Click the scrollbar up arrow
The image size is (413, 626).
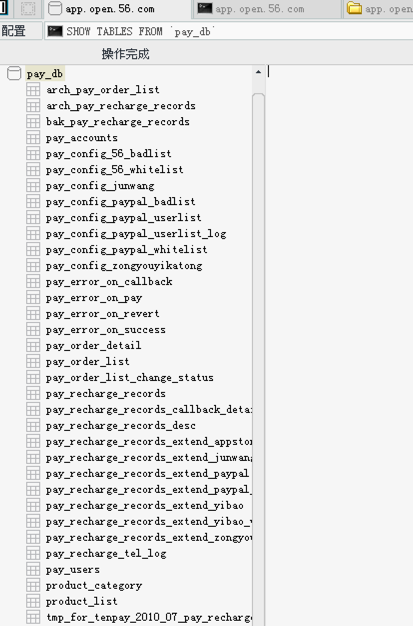pos(258,72)
